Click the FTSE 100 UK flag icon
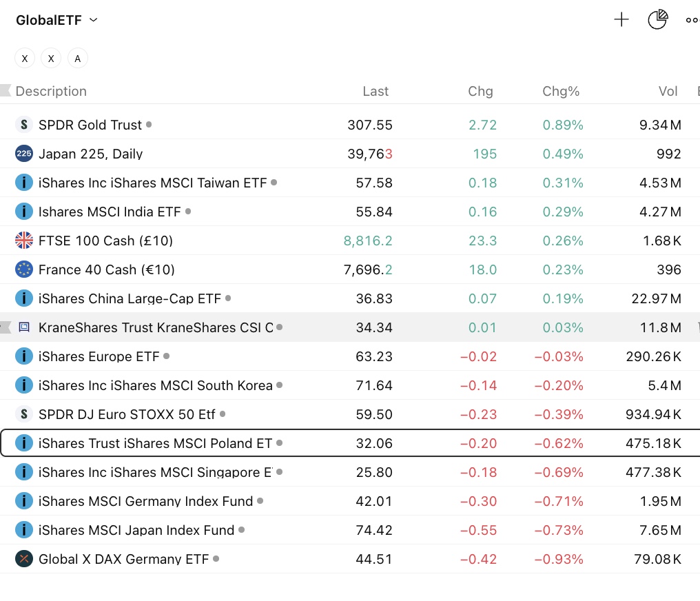The height and width of the screenshot is (601, 700). [24, 241]
